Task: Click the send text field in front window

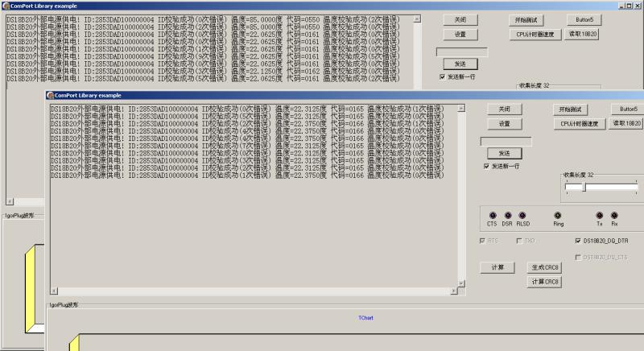Action: tap(506, 141)
